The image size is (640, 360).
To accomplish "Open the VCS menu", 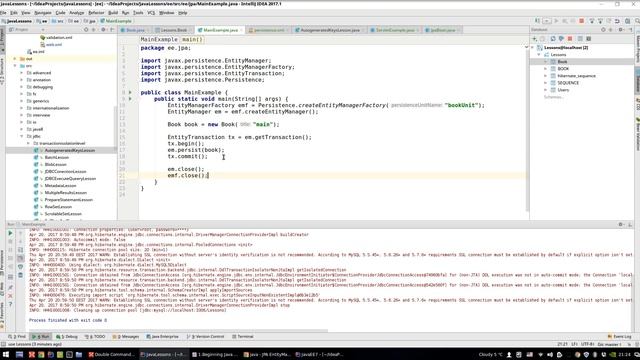I will [x=151, y=13].
